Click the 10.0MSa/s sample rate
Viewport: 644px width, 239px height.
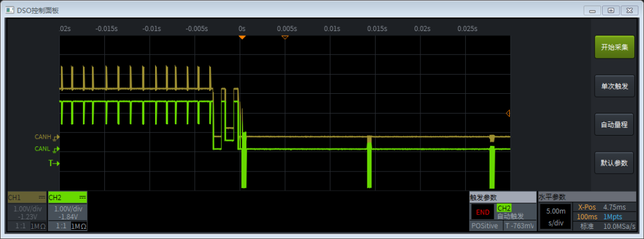(x=619, y=226)
